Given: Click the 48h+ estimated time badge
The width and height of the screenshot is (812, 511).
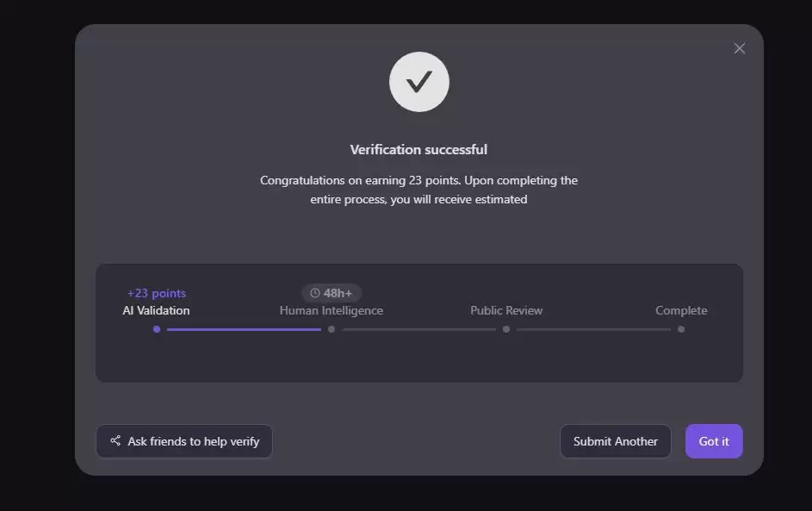Looking at the screenshot, I should click(x=332, y=293).
